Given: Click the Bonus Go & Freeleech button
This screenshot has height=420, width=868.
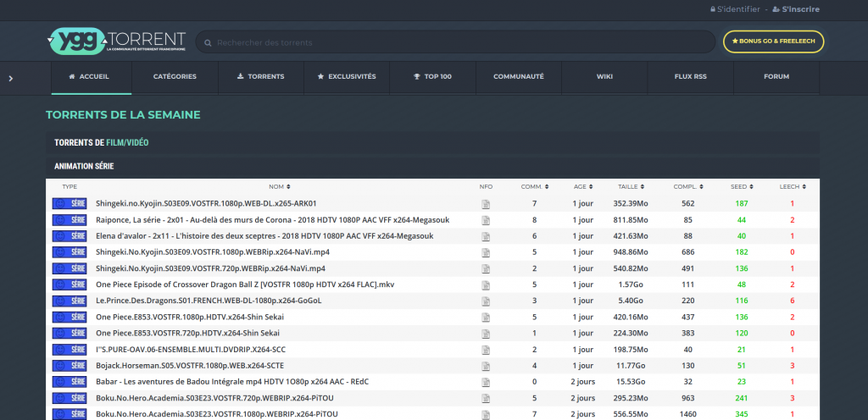Looking at the screenshot, I should 773,41.
